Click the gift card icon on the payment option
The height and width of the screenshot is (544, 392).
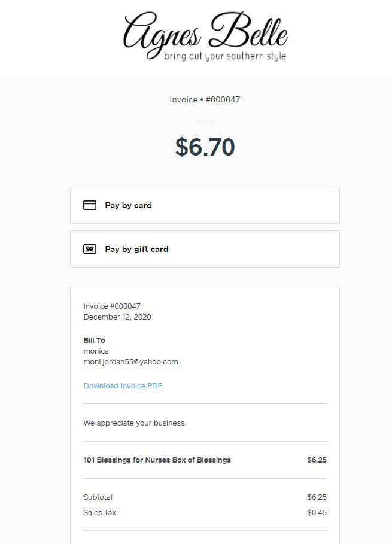[x=89, y=248]
